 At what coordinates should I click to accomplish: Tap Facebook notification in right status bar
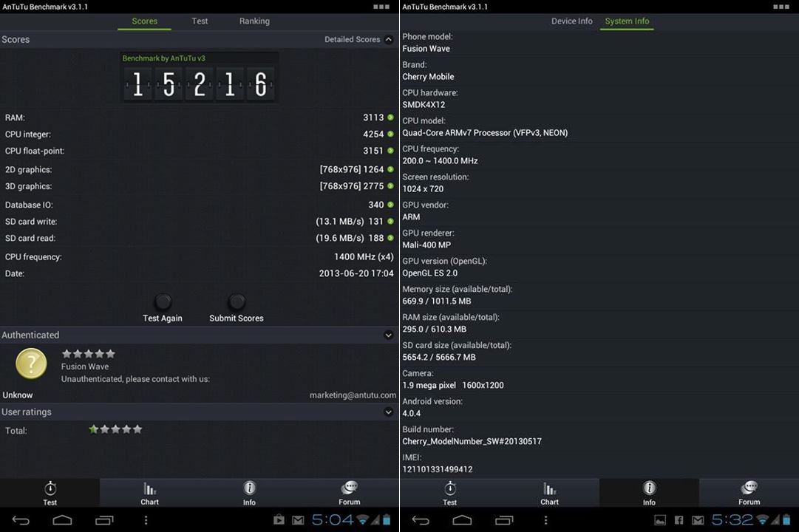[679, 519]
